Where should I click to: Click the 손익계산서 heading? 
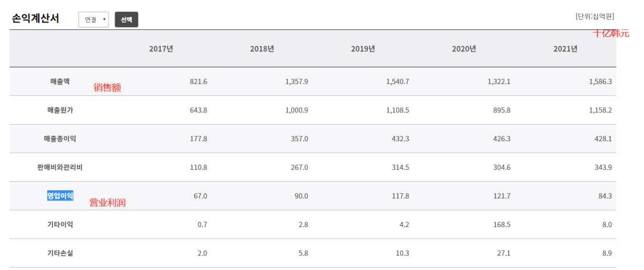coord(36,18)
